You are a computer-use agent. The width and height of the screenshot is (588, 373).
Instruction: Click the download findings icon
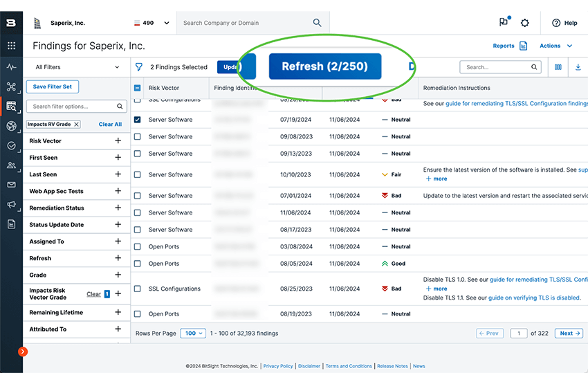tap(578, 67)
